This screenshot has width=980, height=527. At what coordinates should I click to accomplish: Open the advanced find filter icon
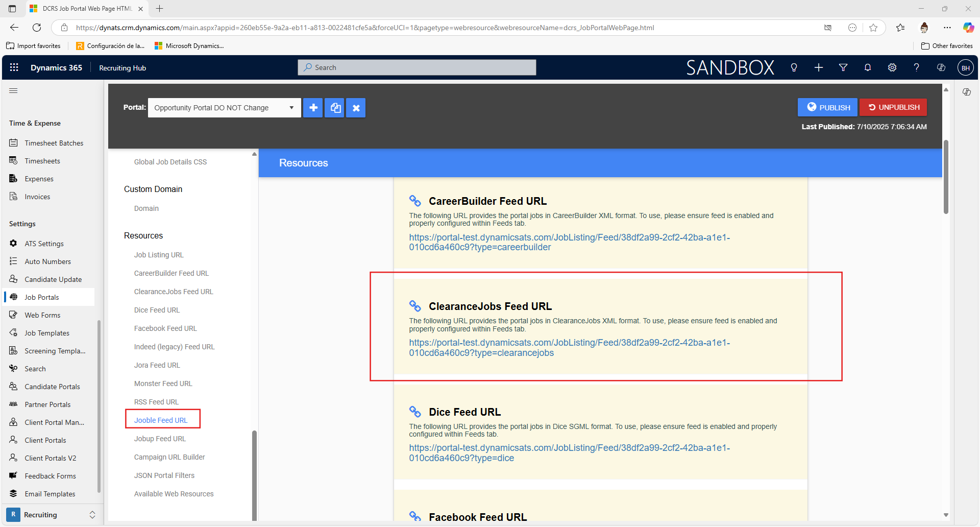tap(843, 67)
